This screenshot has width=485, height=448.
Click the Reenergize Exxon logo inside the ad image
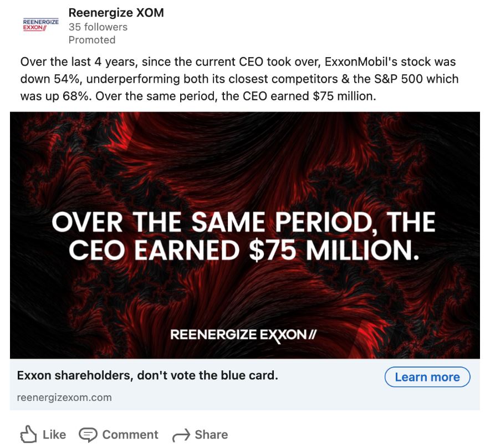[243, 335]
